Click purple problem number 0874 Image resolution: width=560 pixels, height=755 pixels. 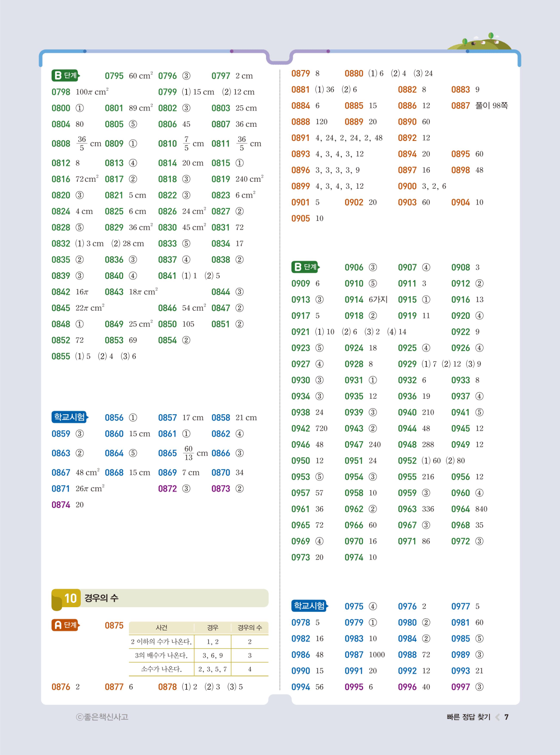[x=61, y=505]
